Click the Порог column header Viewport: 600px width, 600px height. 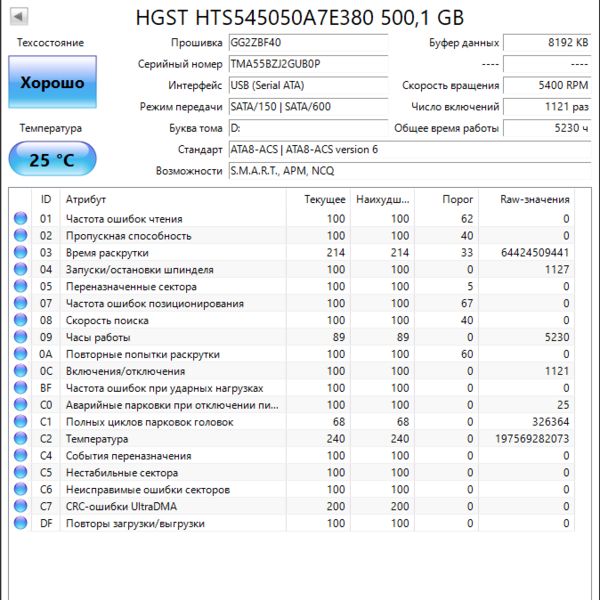click(x=447, y=199)
